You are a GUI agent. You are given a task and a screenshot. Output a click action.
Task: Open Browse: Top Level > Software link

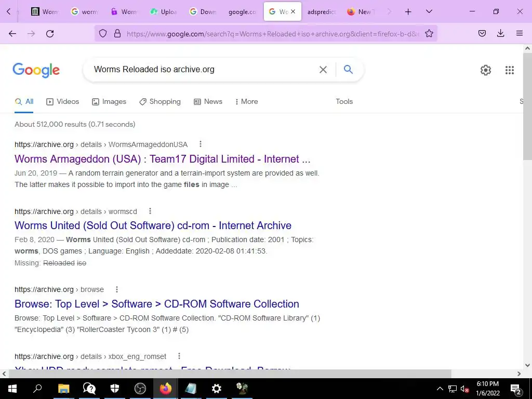[157, 303]
